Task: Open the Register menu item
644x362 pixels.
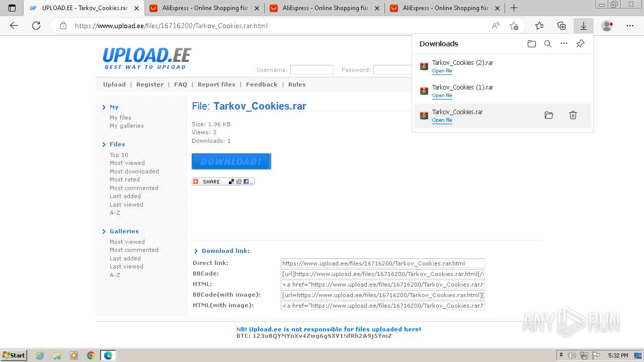Action: point(150,84)
